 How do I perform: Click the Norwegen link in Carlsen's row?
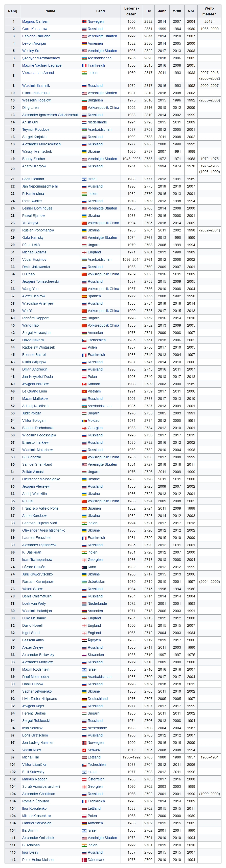tap(96, 21)
